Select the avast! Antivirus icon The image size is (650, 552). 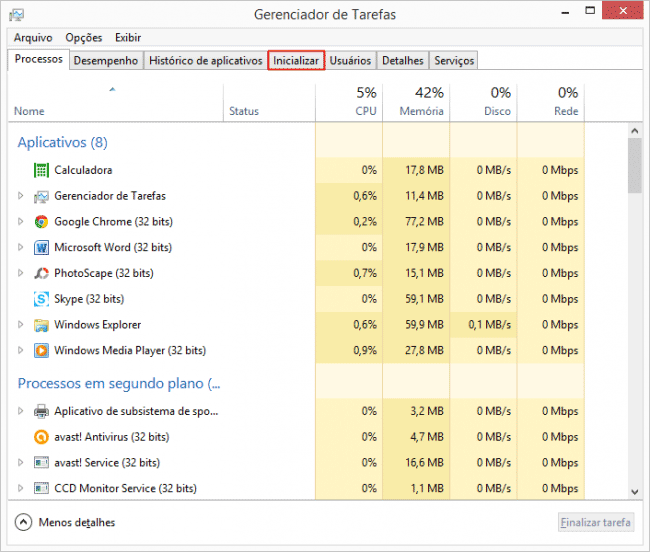click(41, 437)
